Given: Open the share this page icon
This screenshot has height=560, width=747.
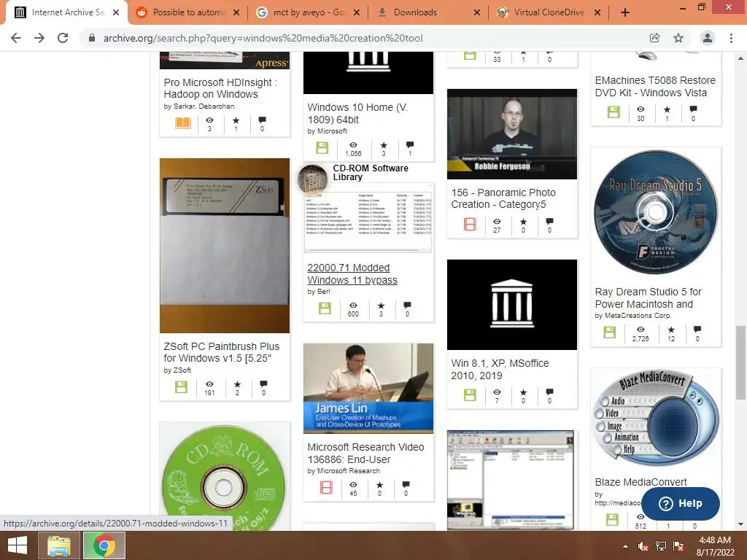Looking at the screenshot, I should [654, 38].
